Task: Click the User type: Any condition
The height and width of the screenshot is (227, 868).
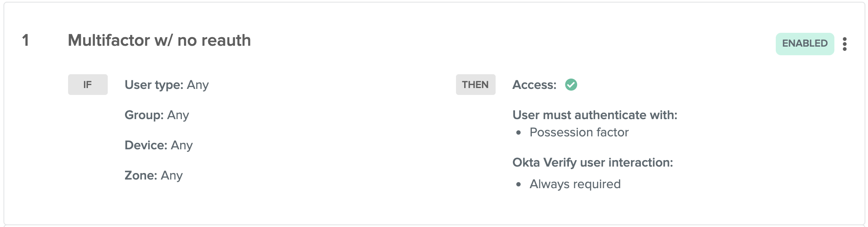Action: click(166, 85)
